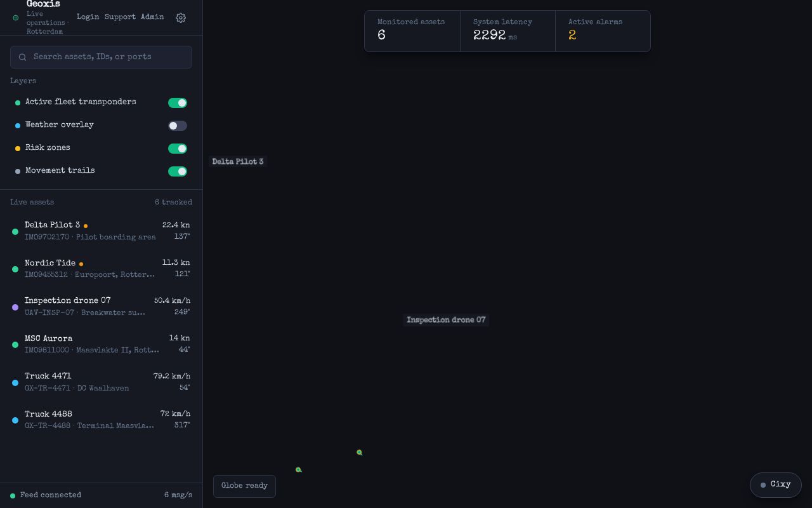This screenshot has height=508, width=812.
Task: Click the System latency stat
Action: pos(507,31)
